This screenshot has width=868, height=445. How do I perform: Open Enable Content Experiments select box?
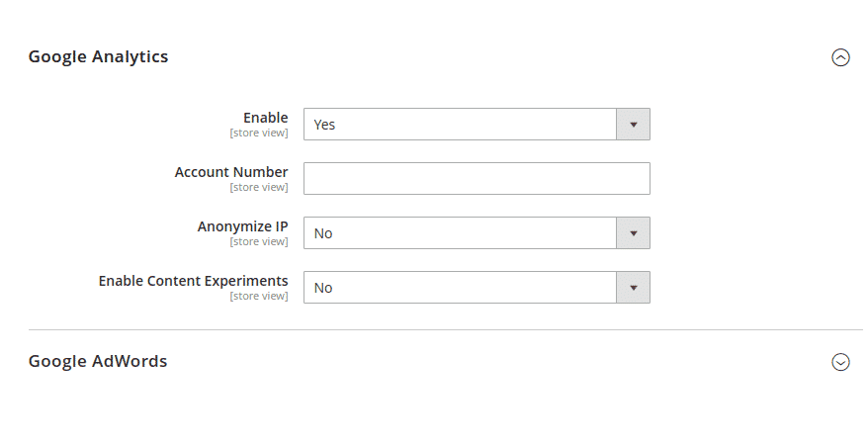[460, 288]
